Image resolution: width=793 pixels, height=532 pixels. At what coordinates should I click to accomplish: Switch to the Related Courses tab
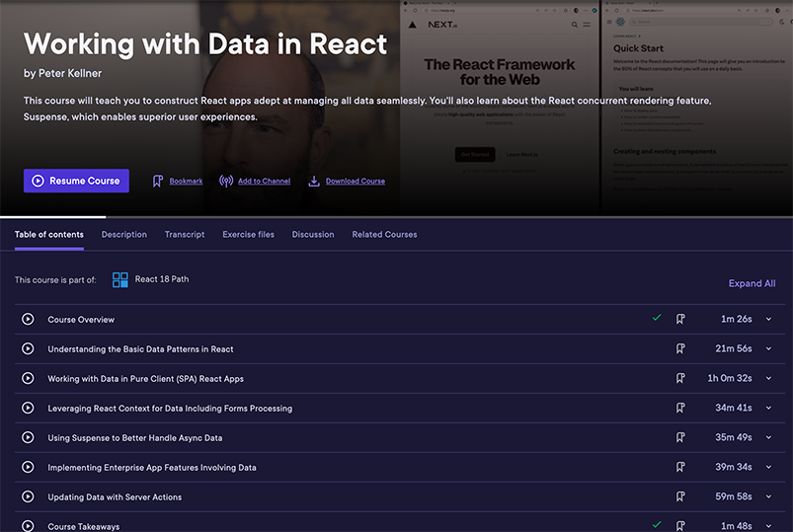tap(384, 235)
